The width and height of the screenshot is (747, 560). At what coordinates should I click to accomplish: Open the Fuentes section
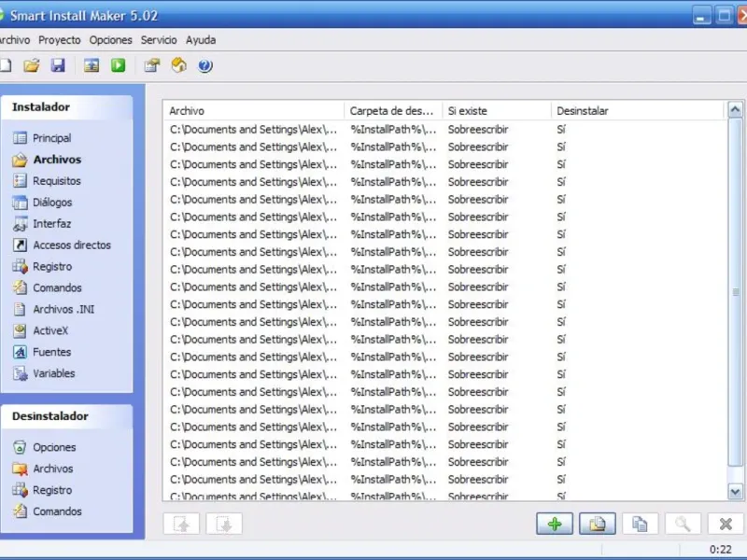tap(42, 352)
